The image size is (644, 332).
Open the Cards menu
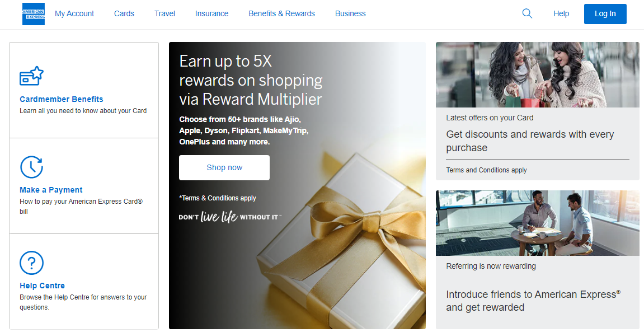[x=124, y=13]
